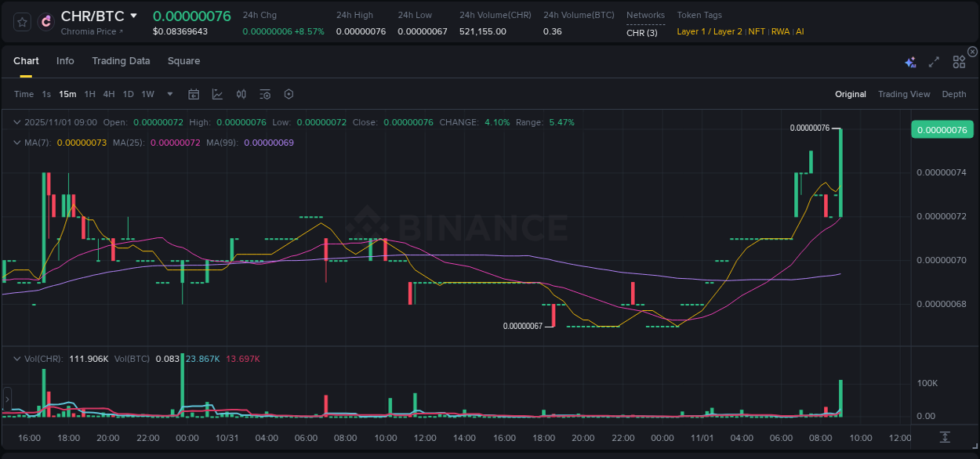Select the line chart style icon
This screenshot has width=980, height=459.
click(x=217, y=94)
